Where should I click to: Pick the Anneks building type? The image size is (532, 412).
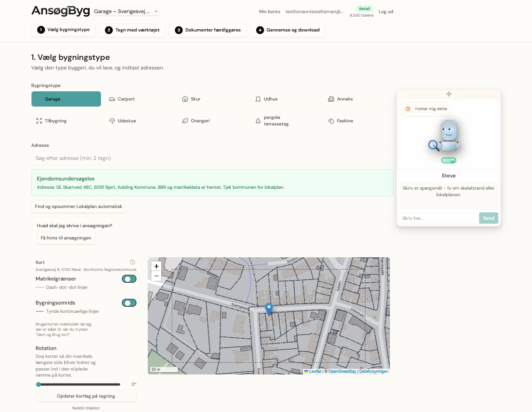coord(358,99)
